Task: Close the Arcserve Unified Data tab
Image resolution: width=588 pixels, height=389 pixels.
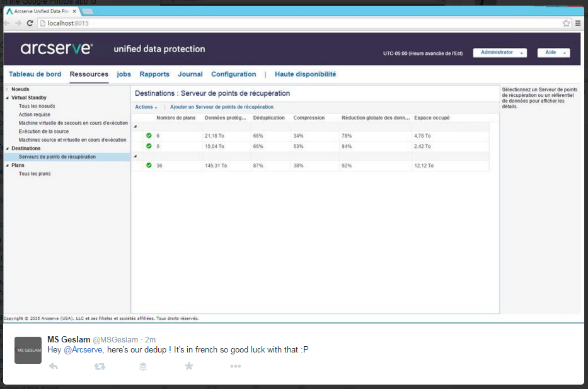Action: [74, 11]
